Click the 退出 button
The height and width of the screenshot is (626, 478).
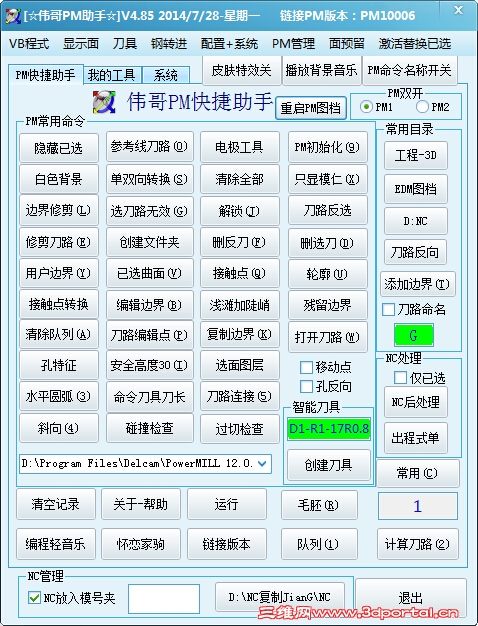click(411, 597)
